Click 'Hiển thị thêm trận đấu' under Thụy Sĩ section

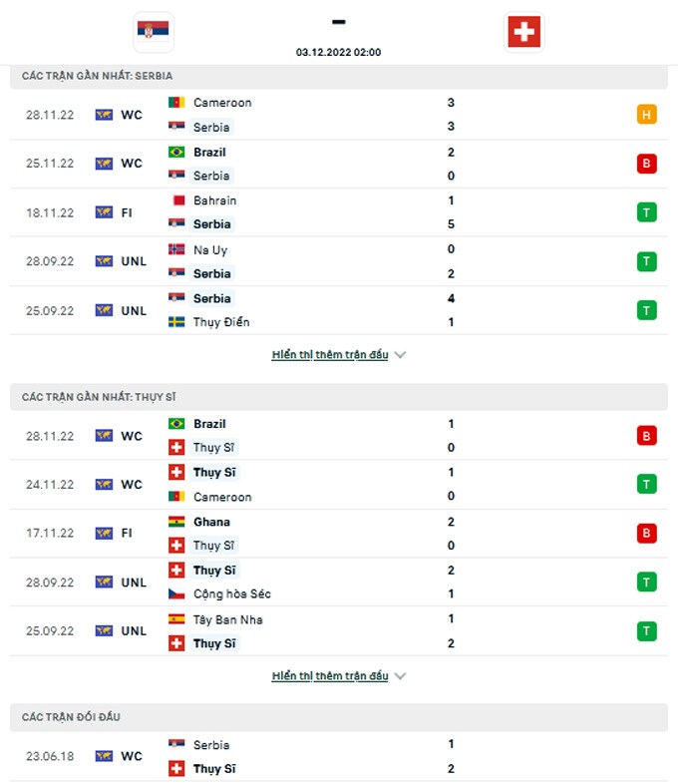[x=330, y=676]
